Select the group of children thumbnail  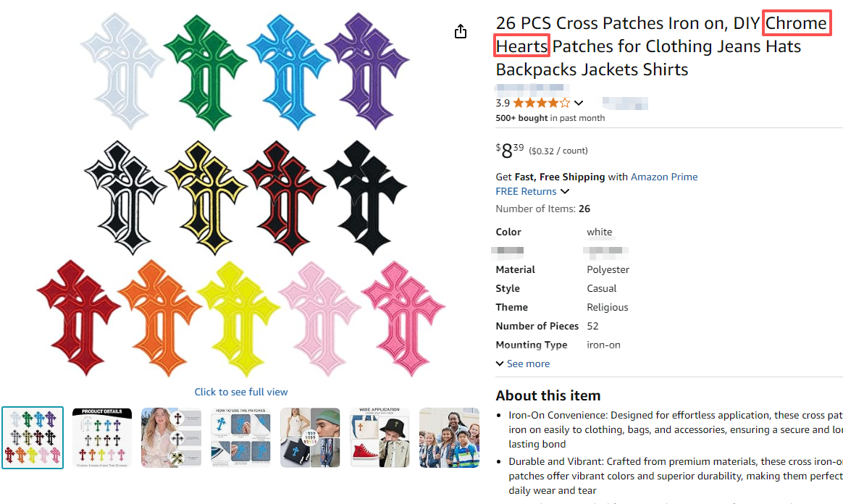pyautogui.click(x=448, y=437)
